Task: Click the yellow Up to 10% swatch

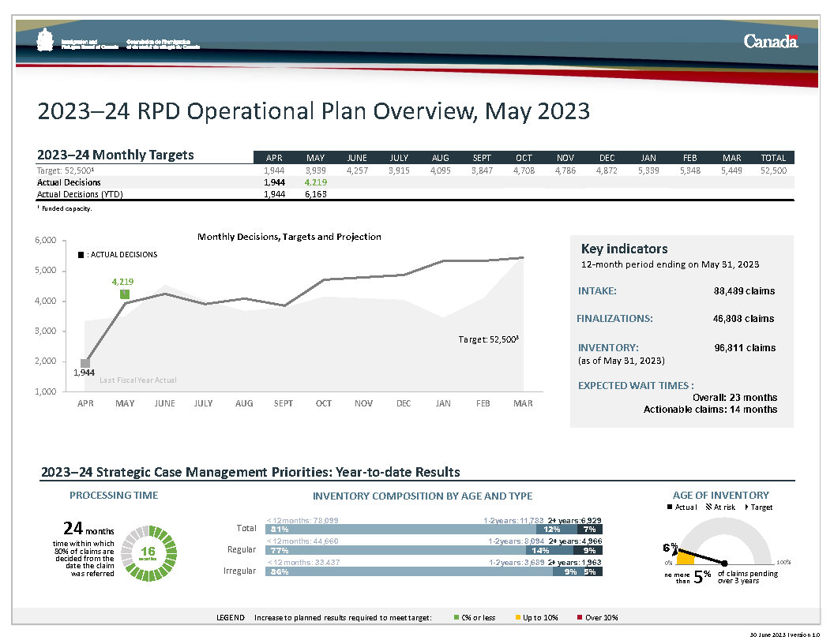Action: [x=518, y=617]
